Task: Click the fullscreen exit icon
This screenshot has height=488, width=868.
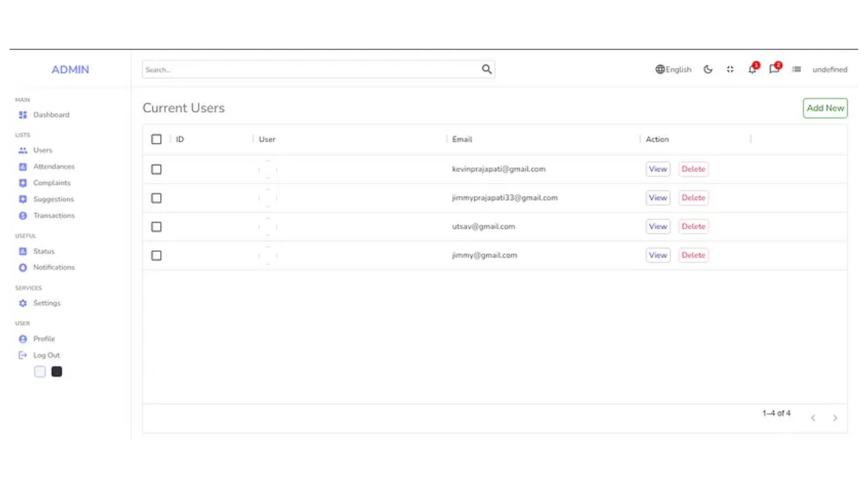Action: pyautogui.click(x=730, y=70)
